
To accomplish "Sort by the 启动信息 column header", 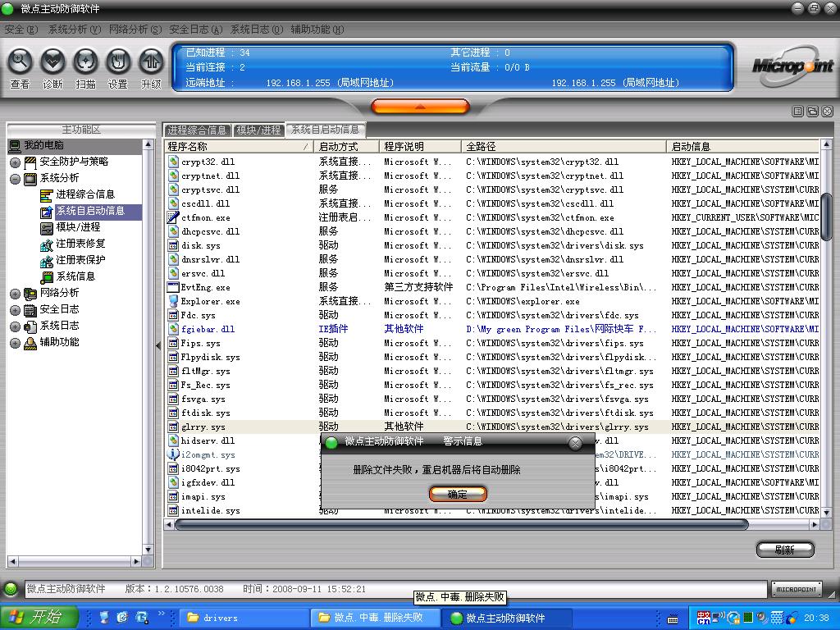I will click(x=743, y=146).
